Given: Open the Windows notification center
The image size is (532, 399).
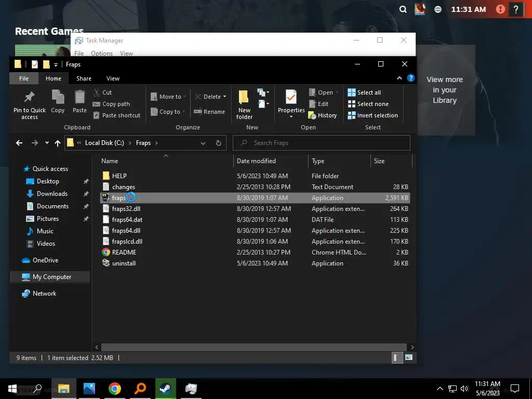Looking at the screenshot, I should point(515,389).
